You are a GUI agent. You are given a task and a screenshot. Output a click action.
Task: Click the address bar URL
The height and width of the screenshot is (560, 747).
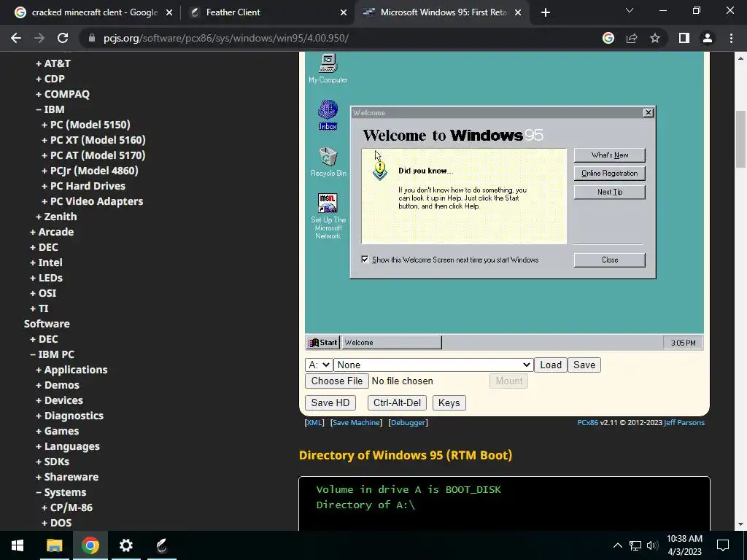click(226, 38)
